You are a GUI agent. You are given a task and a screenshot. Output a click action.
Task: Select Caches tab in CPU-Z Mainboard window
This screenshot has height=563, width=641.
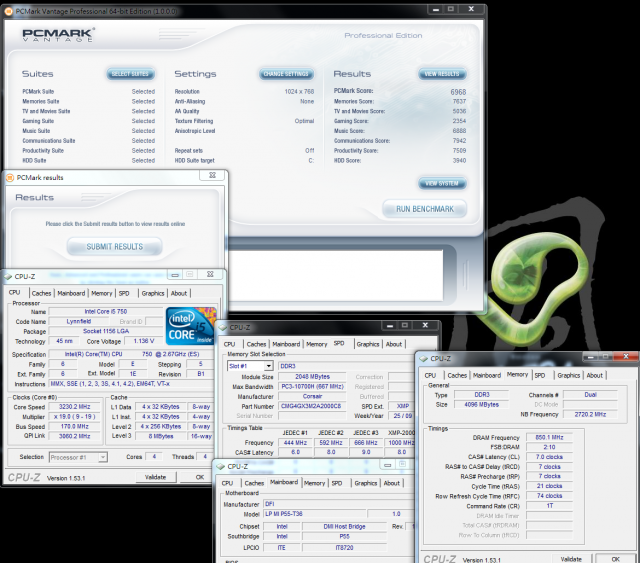click(254, 483)
